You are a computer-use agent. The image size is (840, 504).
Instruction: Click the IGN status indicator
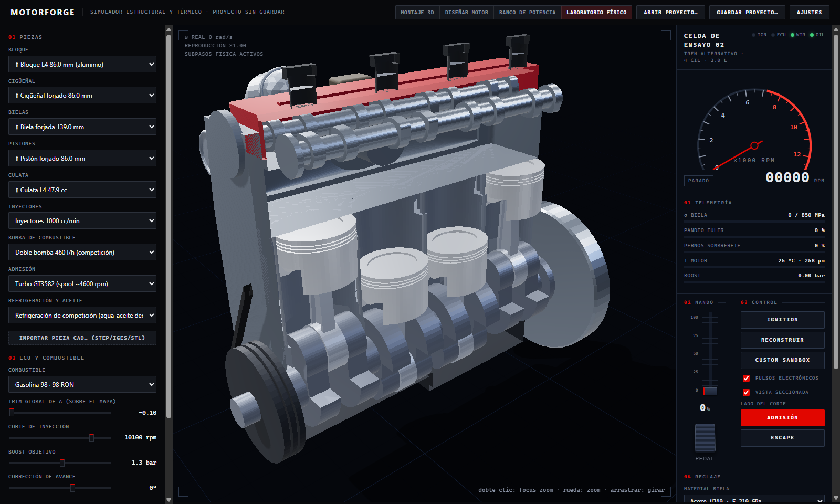pyautogui.click(x=759, y=35)
